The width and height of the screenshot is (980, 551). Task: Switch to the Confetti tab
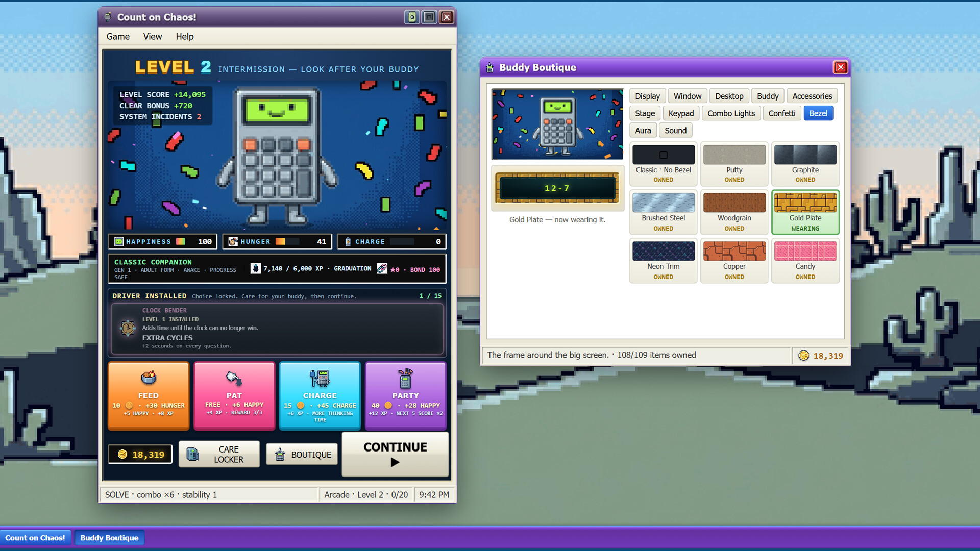click(x=782, y=113)
